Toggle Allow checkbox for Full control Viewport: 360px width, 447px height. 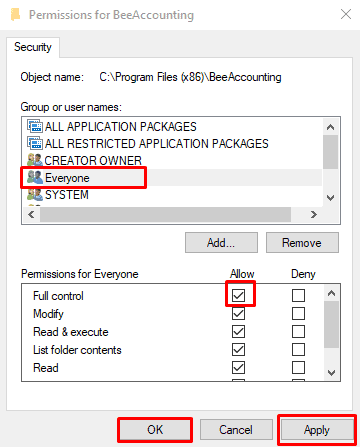point(238,295)
